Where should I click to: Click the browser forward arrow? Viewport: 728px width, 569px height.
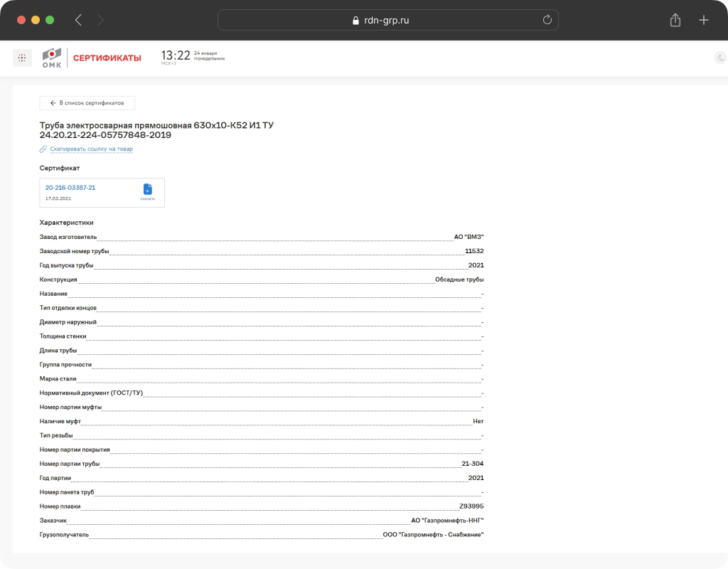tap(101, 20)
